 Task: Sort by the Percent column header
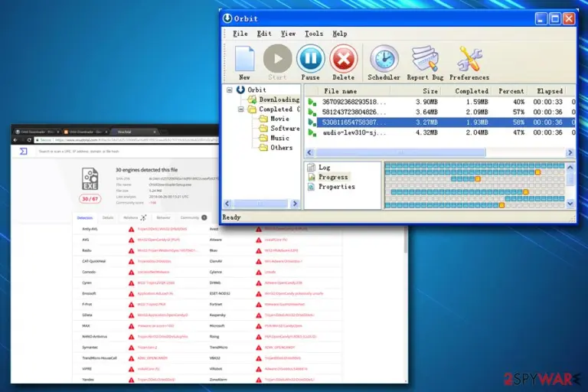[510, 91]
